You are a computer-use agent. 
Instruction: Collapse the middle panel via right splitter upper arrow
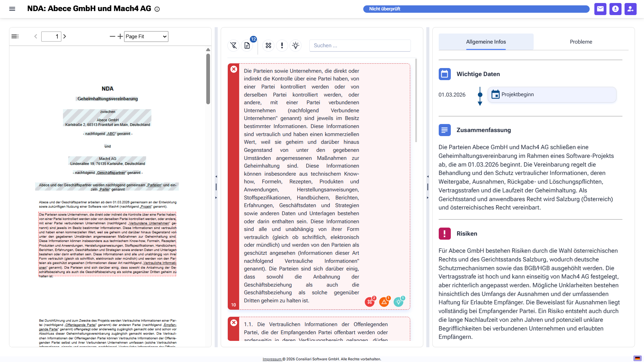(428, 176)
